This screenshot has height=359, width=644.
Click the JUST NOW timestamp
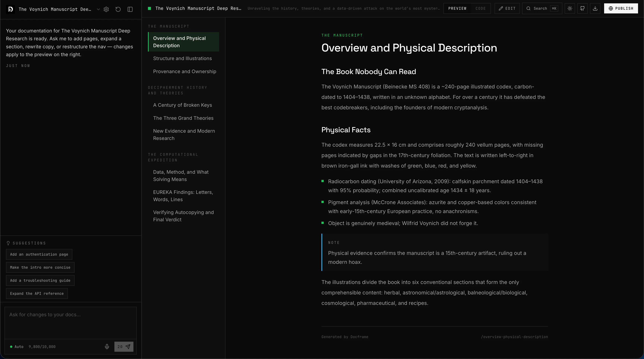click(18, 66)
